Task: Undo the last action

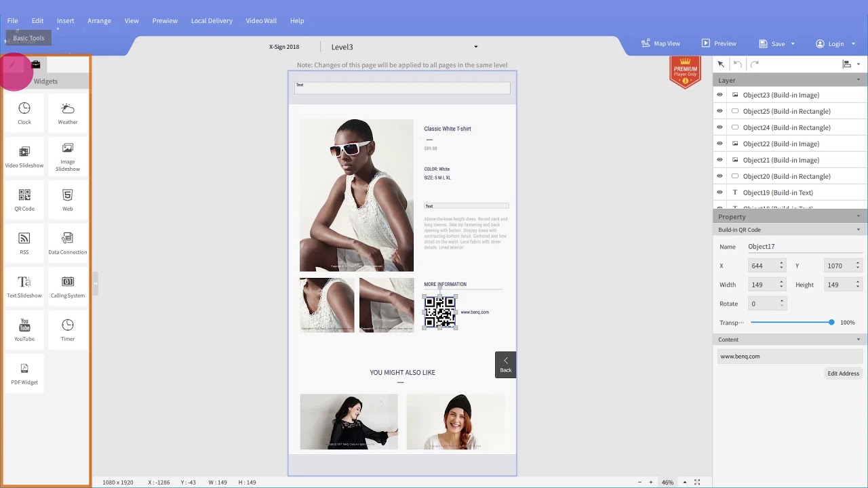Action: click(738, 64)
